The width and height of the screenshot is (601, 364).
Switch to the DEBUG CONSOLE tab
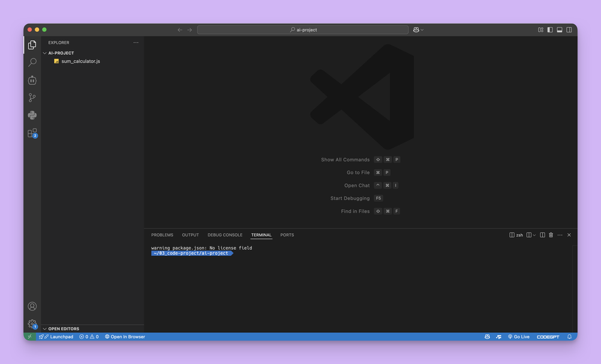(225, 235)
